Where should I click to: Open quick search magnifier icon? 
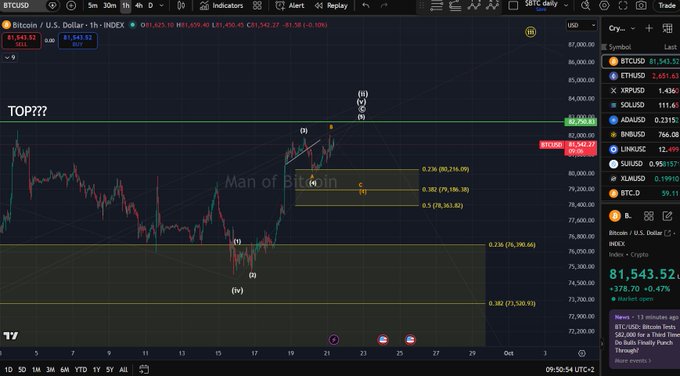pos(585,6)
